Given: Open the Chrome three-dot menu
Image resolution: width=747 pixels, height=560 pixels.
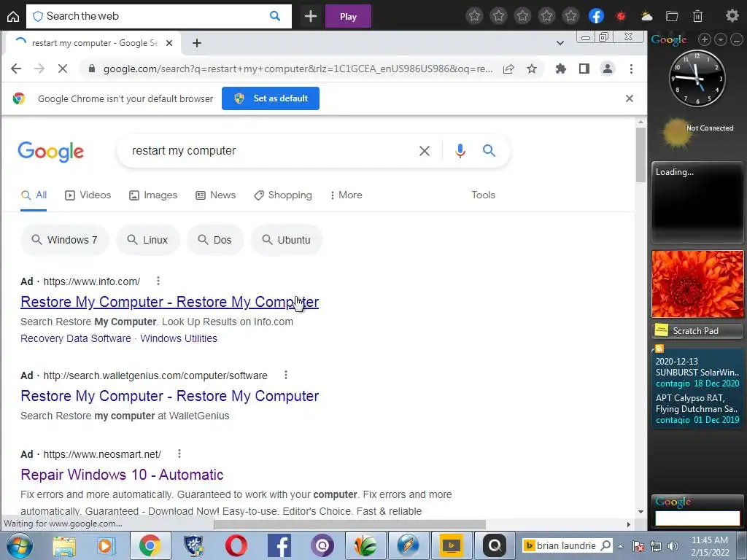Looking at the screenshot, I should (631, 69).
